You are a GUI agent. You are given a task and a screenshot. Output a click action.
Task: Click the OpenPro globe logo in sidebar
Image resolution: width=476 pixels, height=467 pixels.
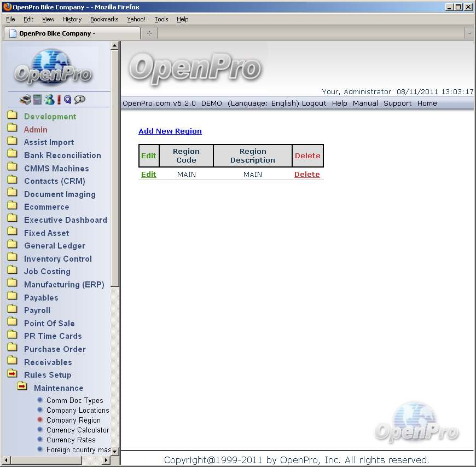[x=53, y=67]
